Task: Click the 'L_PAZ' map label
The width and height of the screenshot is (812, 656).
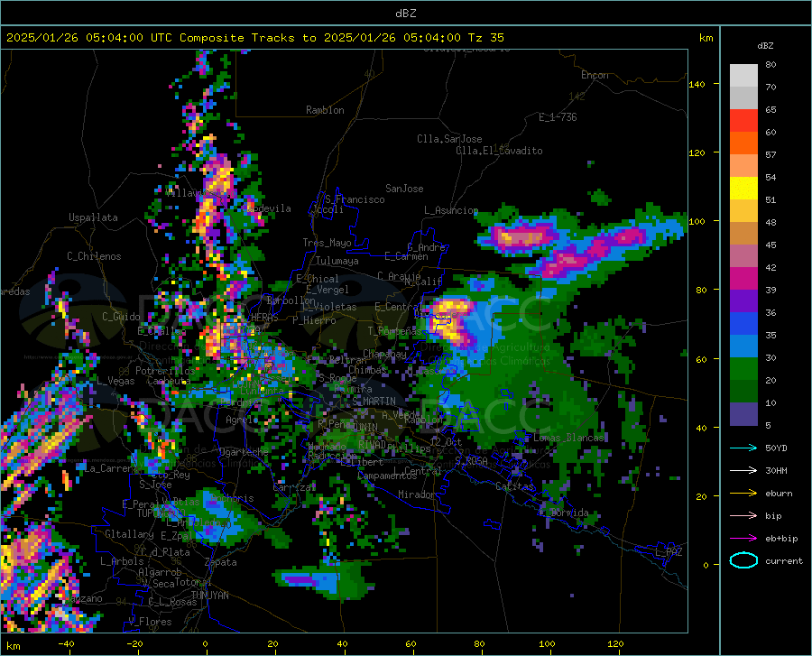Action: coord(669,552)
